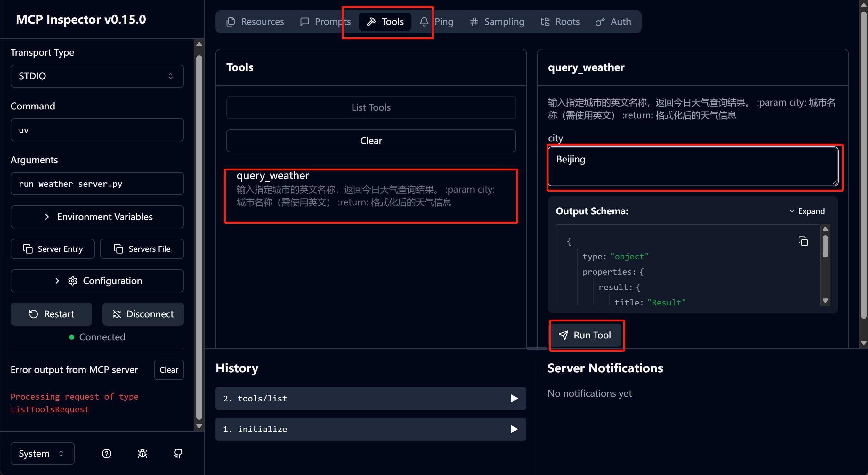Expand the Configuration section

point(97,281)
